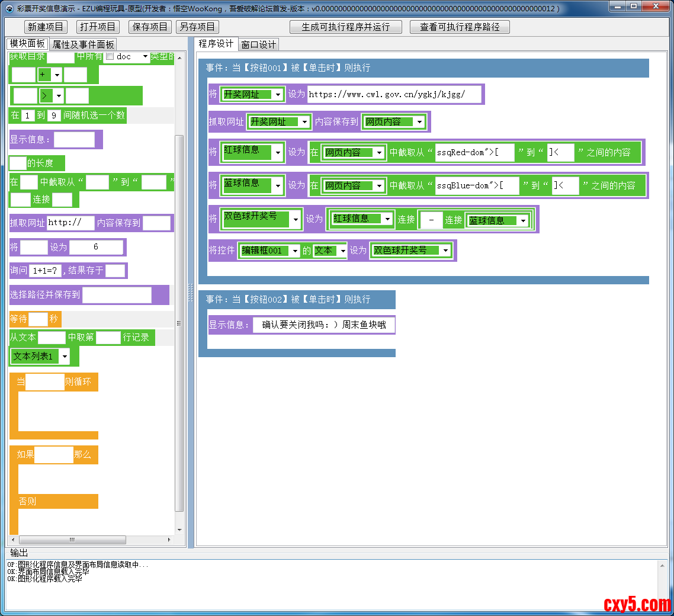Click 查看可执行程序路径 button
The image size is (674, 616).
pyautogui.click(x=460, y=27)
